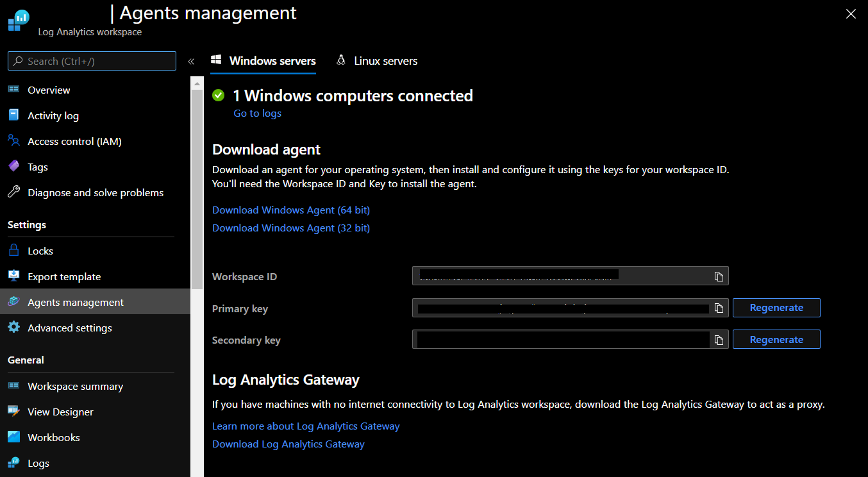Copy the Secondary key with its copy icon
The width and height of the screenshot is (868, 477).
coord(719,340)
